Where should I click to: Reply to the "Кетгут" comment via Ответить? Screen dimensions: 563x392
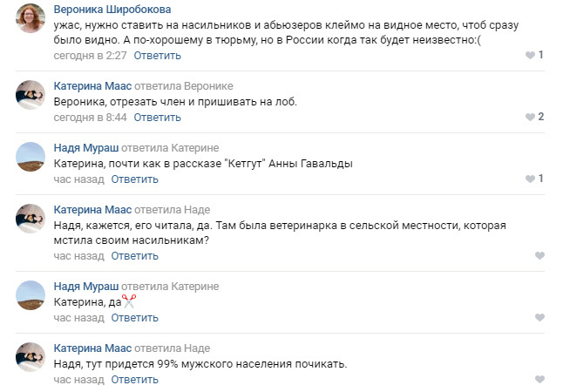coord(134,179)
